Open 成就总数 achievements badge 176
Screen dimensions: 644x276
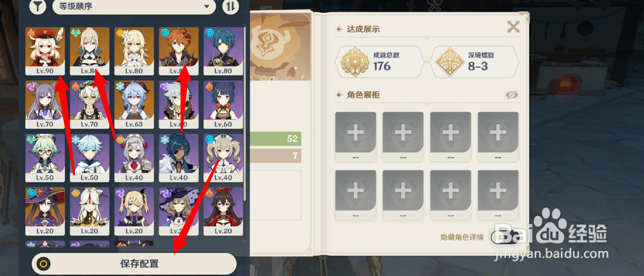pos(380,62)
